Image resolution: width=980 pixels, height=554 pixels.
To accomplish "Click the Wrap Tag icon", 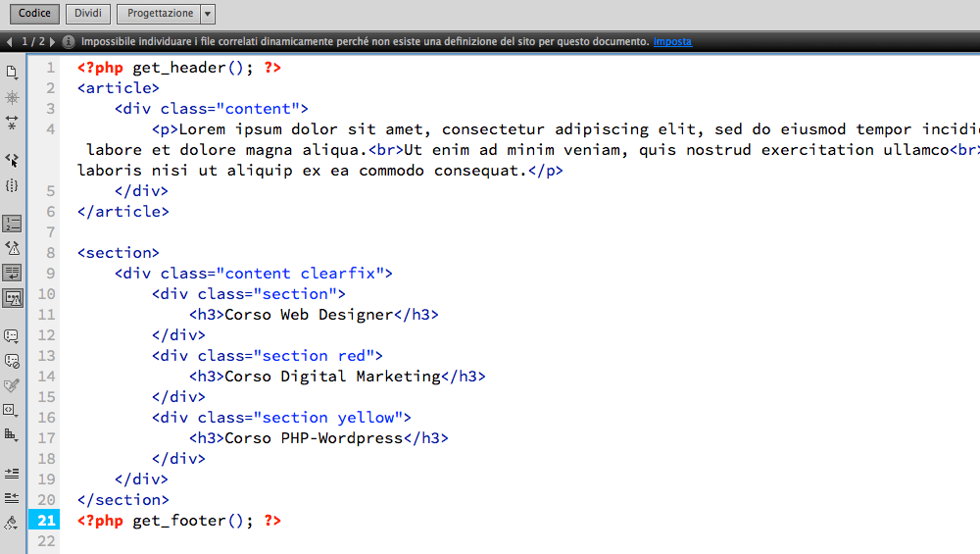I will pos(12,385).
